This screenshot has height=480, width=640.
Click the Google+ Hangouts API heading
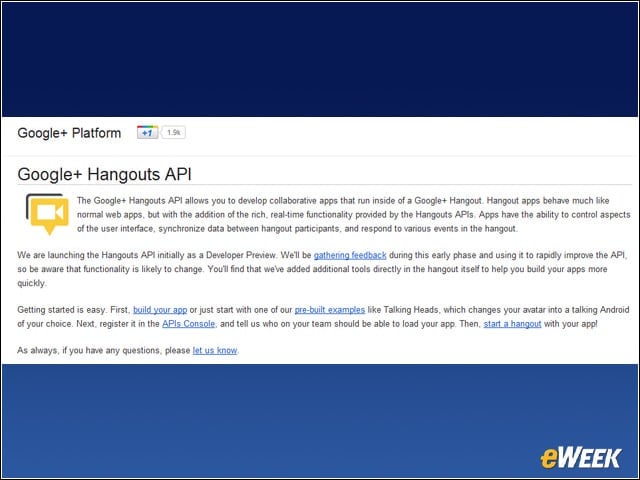tap(104, 174)
